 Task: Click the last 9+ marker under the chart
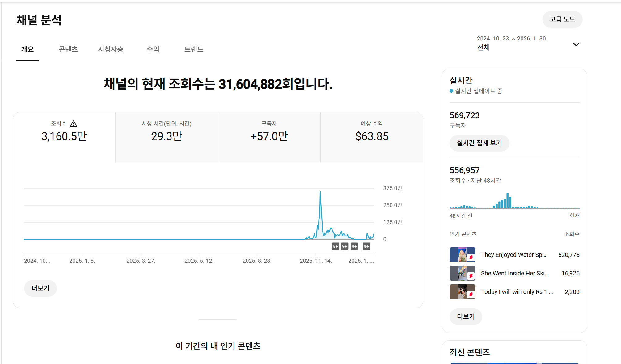[366, 246]
